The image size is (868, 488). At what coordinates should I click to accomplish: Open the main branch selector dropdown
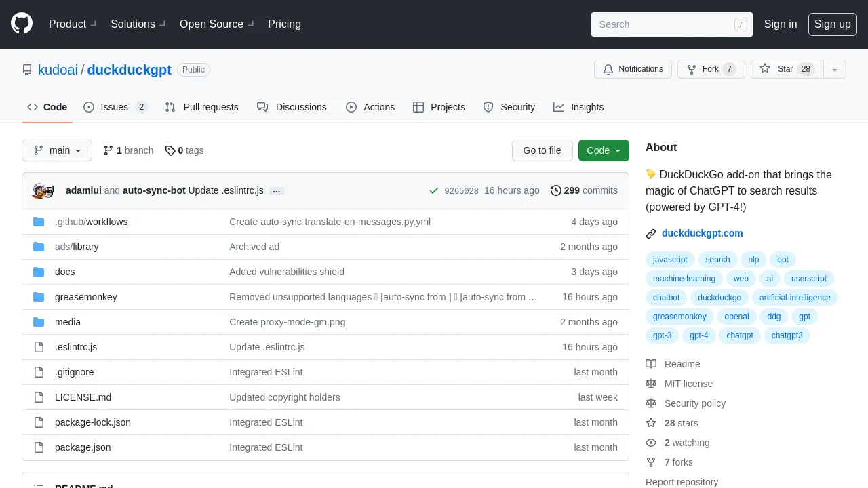57,150
